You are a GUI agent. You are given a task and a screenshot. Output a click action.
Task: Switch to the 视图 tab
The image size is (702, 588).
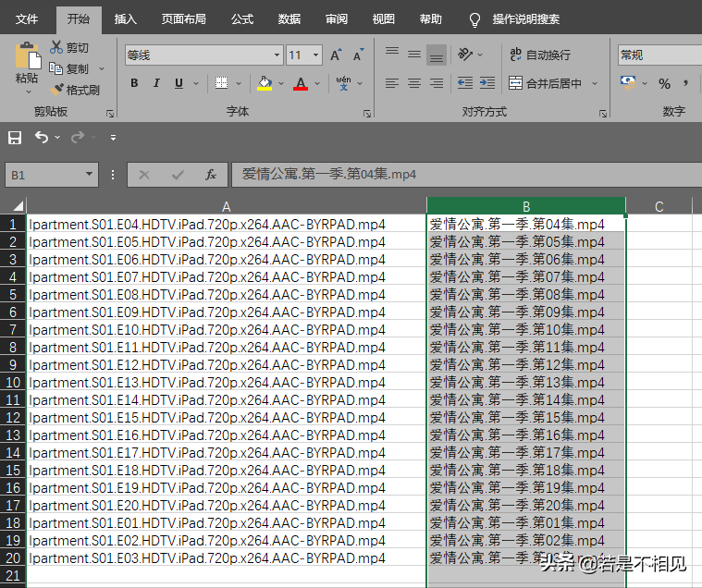coord(384,19)
